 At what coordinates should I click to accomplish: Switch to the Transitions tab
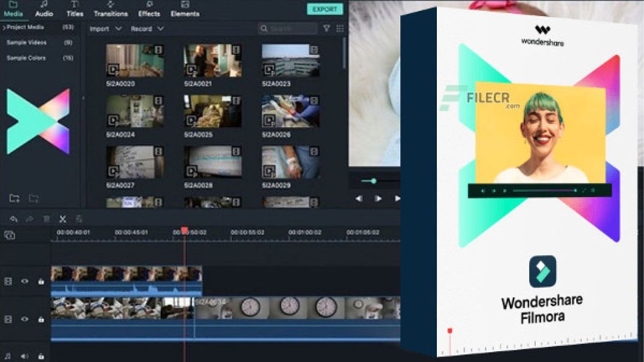click(x=111, y=9)
